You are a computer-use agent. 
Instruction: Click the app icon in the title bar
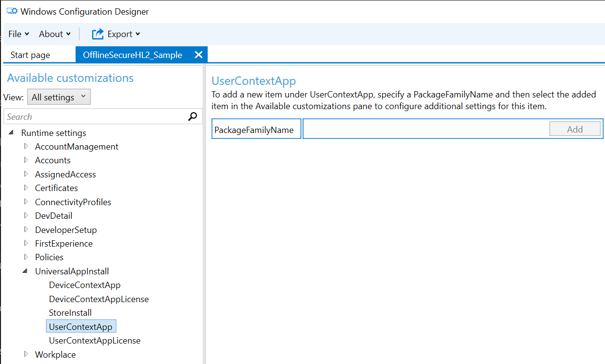tap(12, 10)
